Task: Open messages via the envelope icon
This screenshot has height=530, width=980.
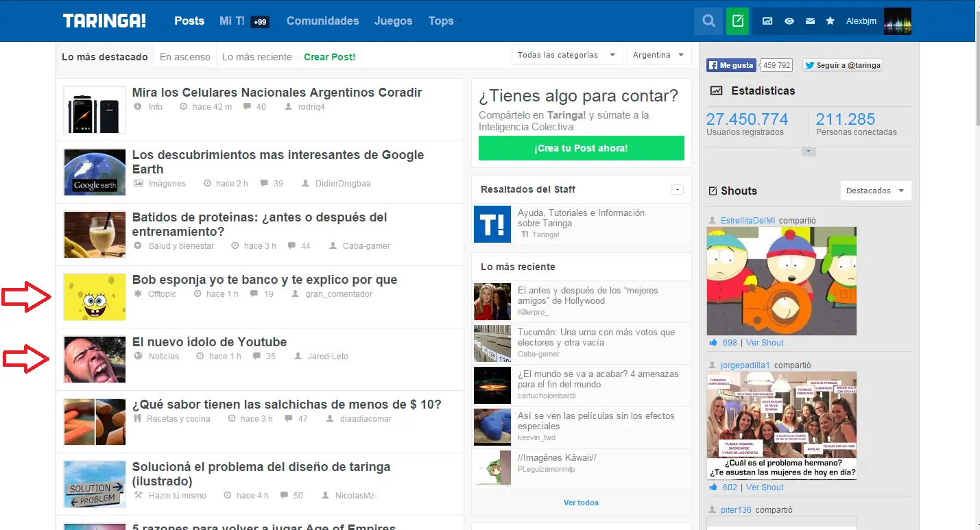Action: click(x=810, y=21)
